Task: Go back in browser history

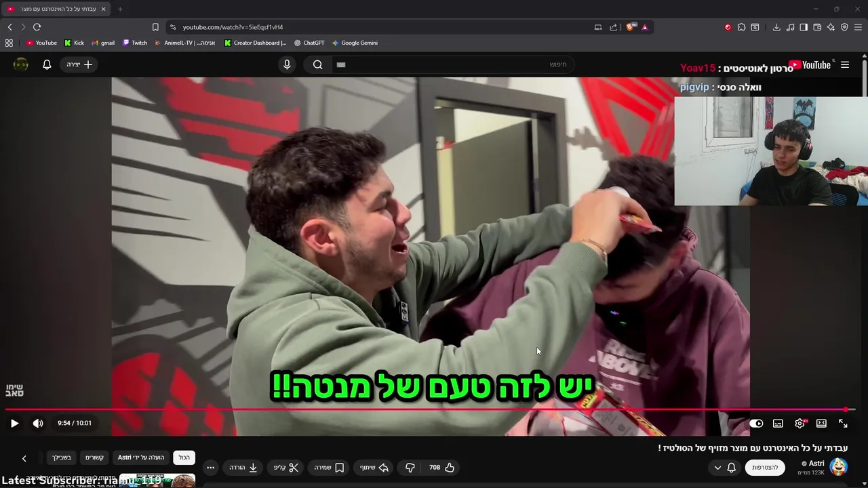Action: pos(9,27)
